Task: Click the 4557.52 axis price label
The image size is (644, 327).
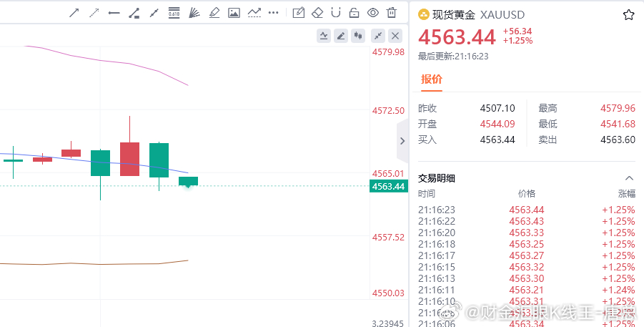Action: point(388,238)
